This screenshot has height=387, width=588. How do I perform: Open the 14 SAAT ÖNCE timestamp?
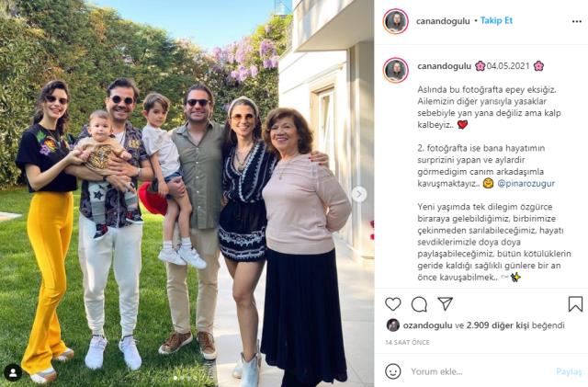point(407,342)
